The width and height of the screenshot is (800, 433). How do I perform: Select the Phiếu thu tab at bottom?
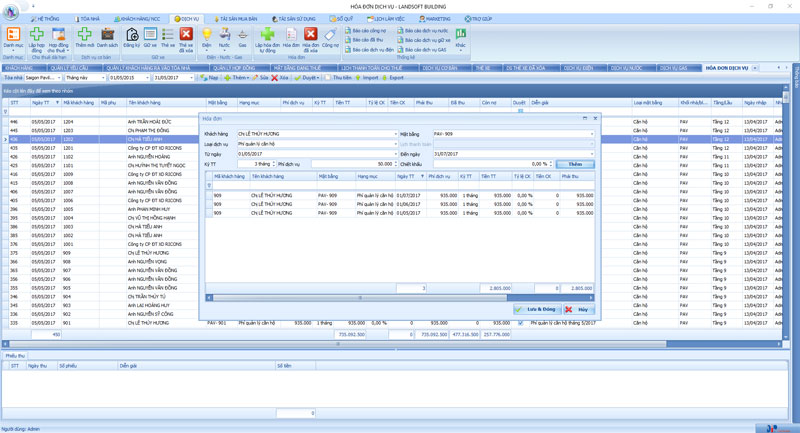point(15,355)
